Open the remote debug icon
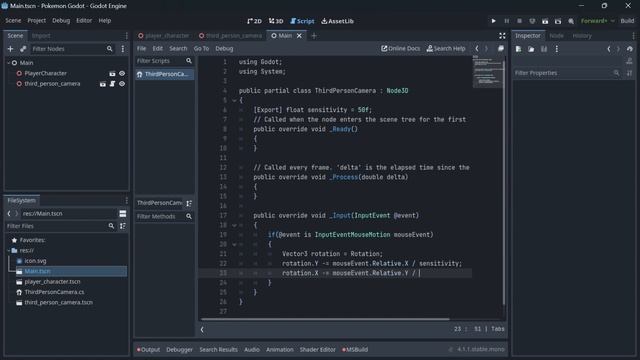 [532, 21]
